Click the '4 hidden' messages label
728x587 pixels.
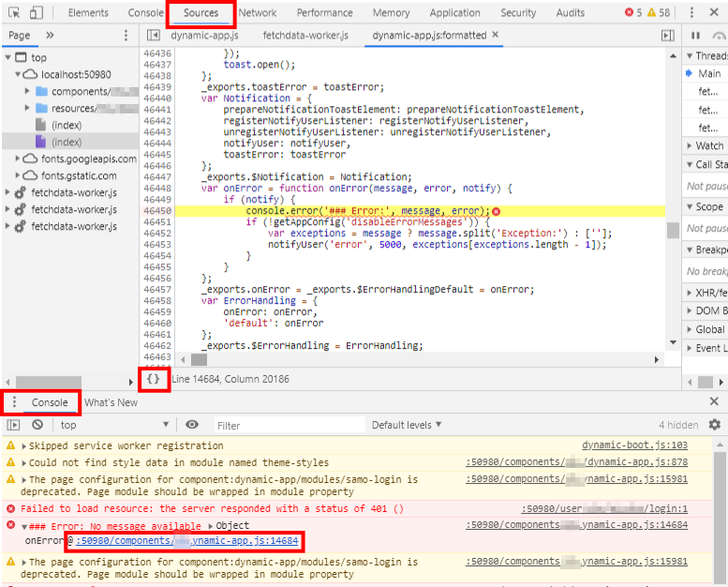(677, 425)
